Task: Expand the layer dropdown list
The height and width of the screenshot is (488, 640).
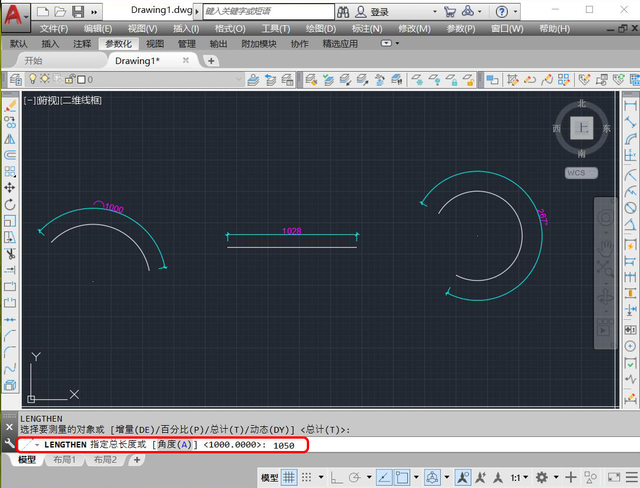Action: (239, 79)
